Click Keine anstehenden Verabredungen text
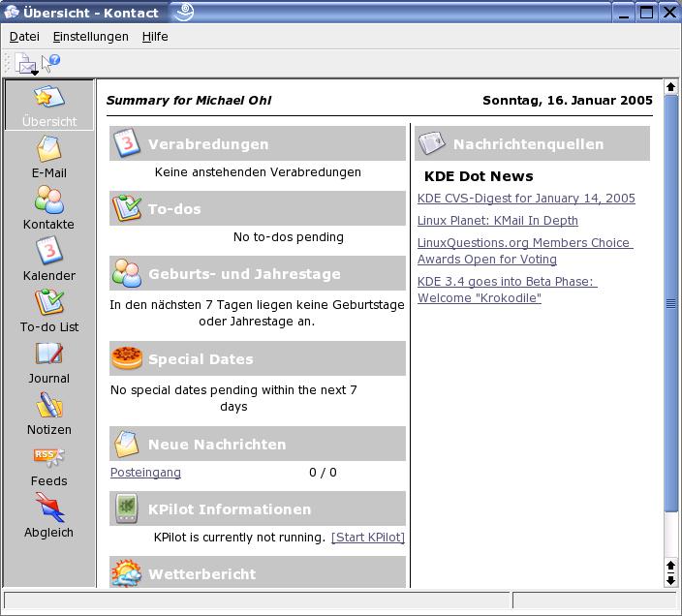This screenshot has height=616, width=682. pyautogui.click(x=258, y=172)
